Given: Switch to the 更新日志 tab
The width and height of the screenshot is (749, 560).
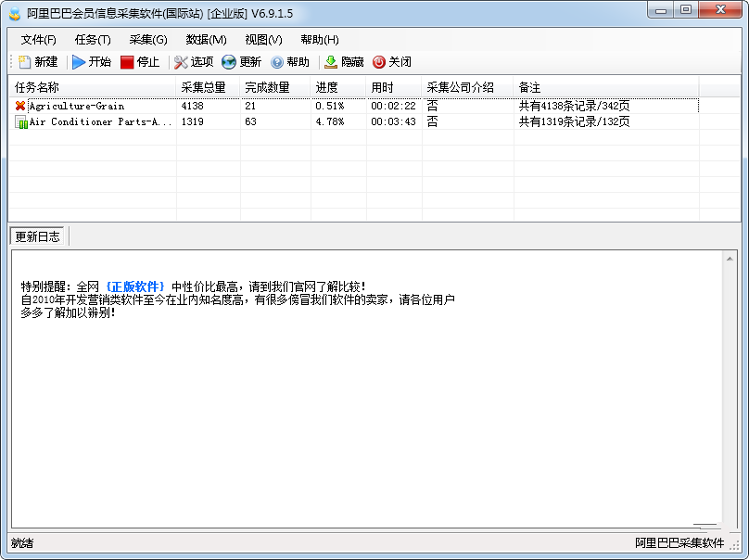Looking at the screenshot, I should (37, 236).
